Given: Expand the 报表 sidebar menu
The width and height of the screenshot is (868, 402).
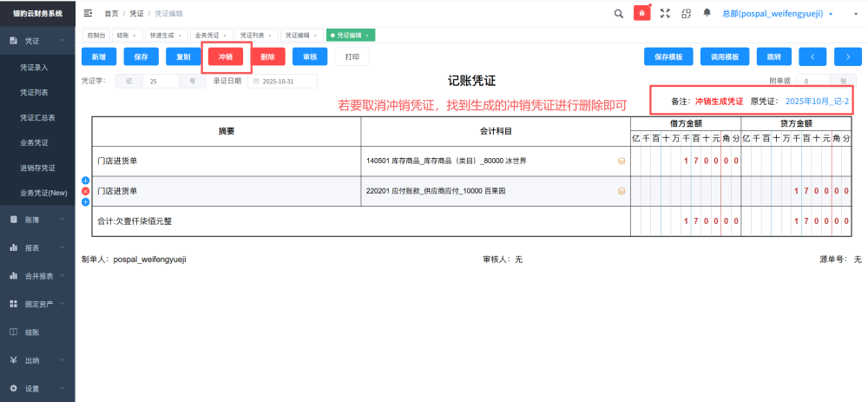Looking at the screenshot, I should coord(62,248).
